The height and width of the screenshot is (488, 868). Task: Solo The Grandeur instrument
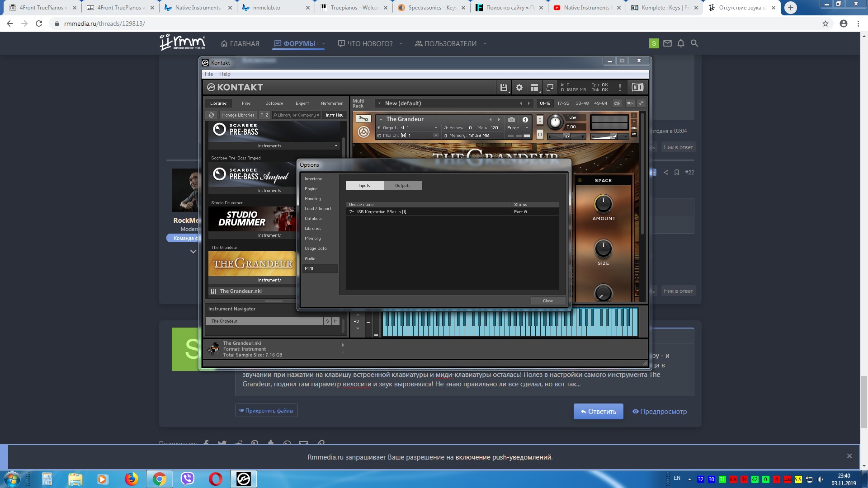540,120
